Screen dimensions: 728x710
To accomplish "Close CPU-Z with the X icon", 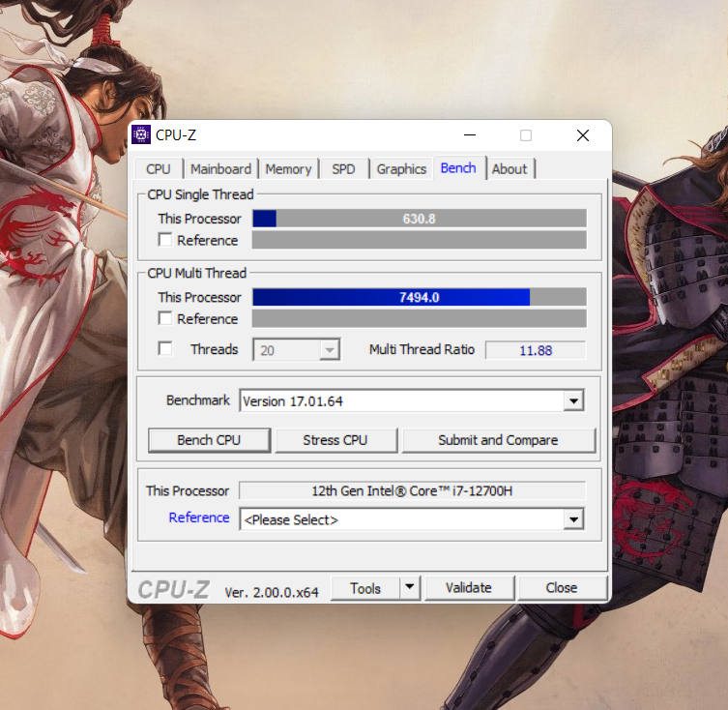I will [583, 135].
